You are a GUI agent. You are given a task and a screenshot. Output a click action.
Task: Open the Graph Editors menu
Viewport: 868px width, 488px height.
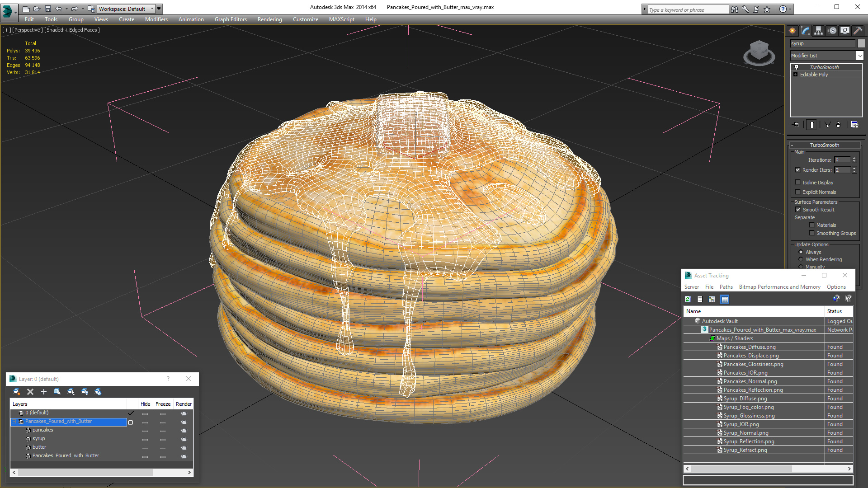pyautogui.click(x=231, y=19)
